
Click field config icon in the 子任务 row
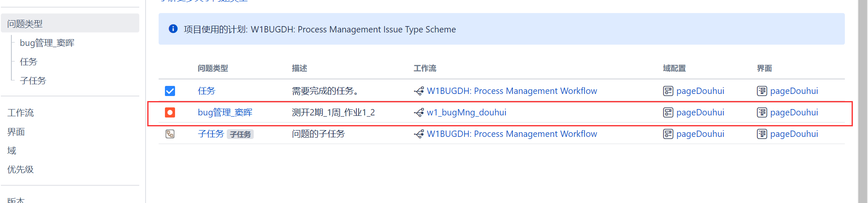[x=668, y=134]
